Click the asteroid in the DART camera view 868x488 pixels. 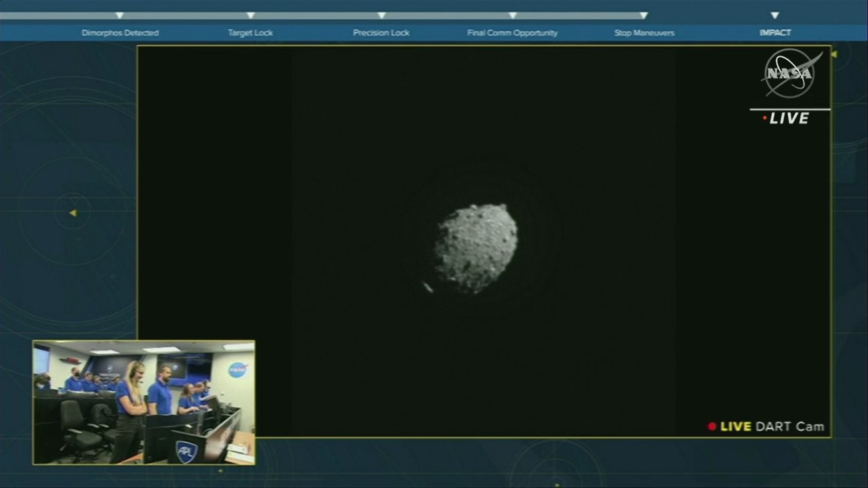[475, 248]
